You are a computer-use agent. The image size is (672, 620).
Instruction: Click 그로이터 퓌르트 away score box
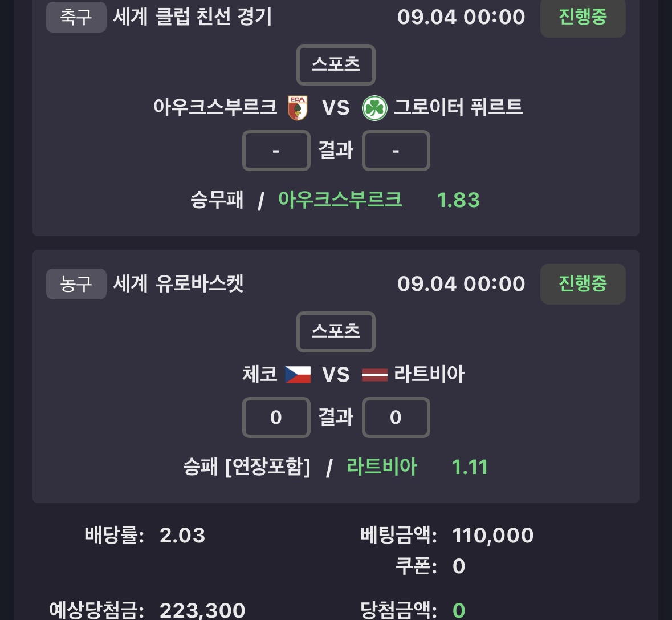[x=396, y=151]
